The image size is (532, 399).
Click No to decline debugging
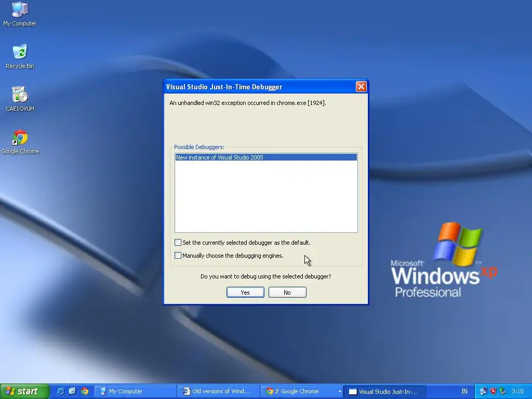coord(287,292)
